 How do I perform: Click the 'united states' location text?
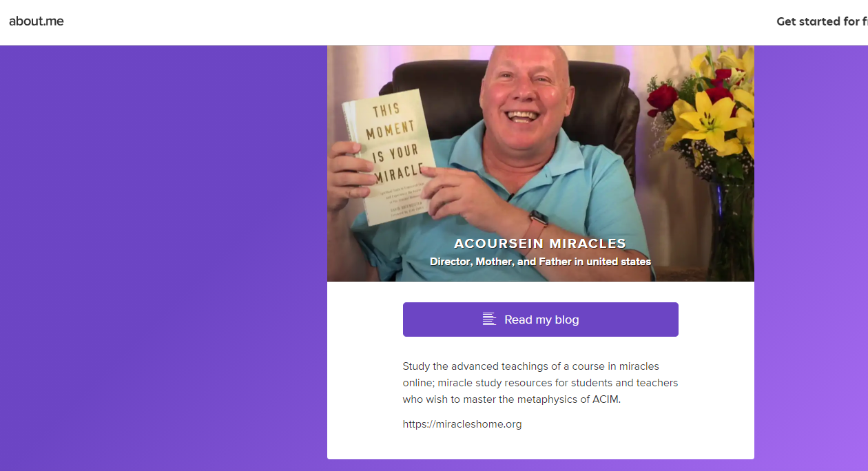click(620, 262)
